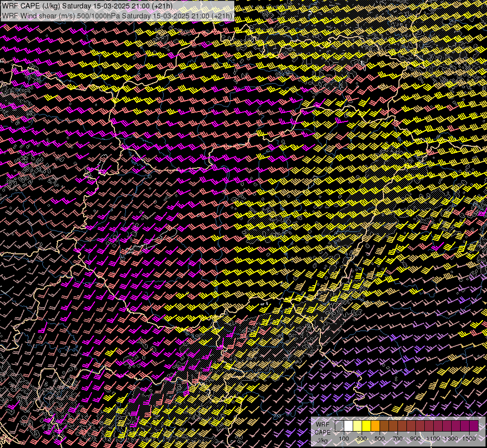Image resolution: width=487 pixels, height=448 pixels.
Task: Click the 100 legend value label
Action: [x=344, y=439]
